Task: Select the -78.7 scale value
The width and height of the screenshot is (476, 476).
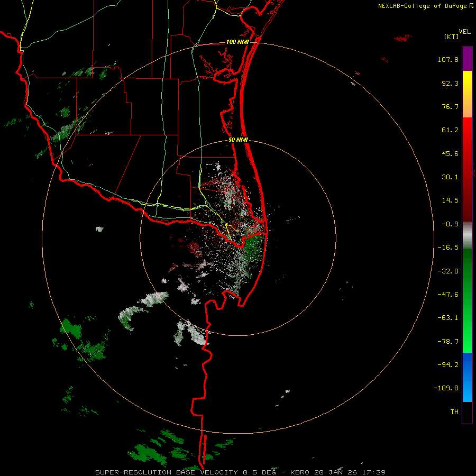Action: tap(448, 342)
